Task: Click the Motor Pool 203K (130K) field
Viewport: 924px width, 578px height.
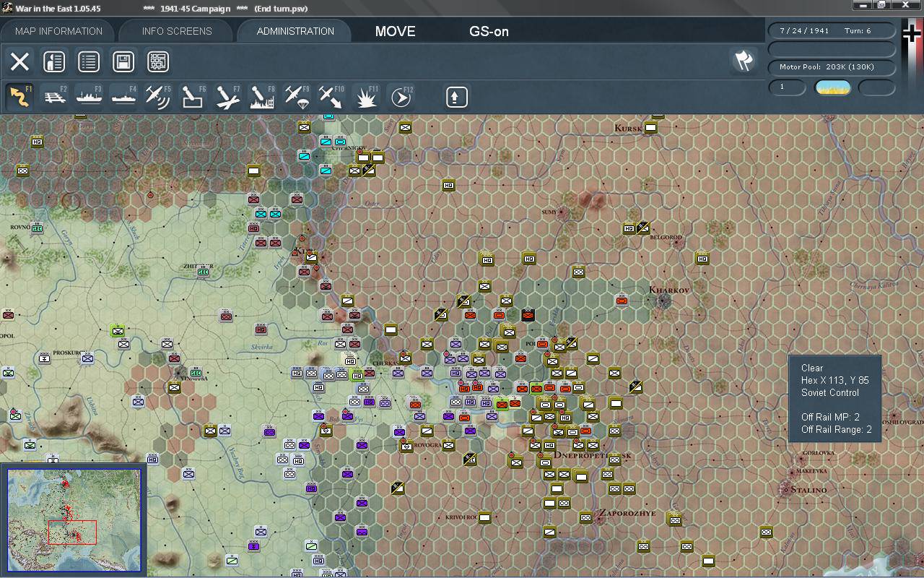Action: click(832, 67)
